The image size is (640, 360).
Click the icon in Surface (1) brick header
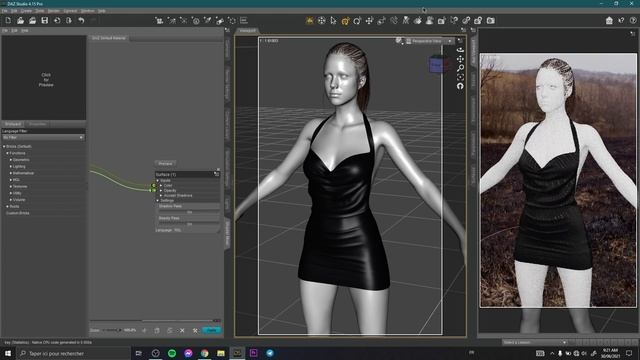216,174
